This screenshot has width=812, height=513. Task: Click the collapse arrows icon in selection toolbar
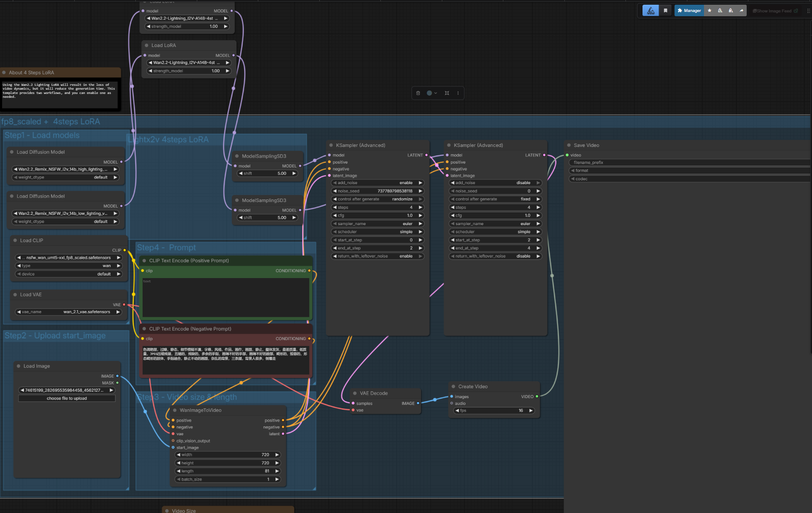click(x=447, y=93)
